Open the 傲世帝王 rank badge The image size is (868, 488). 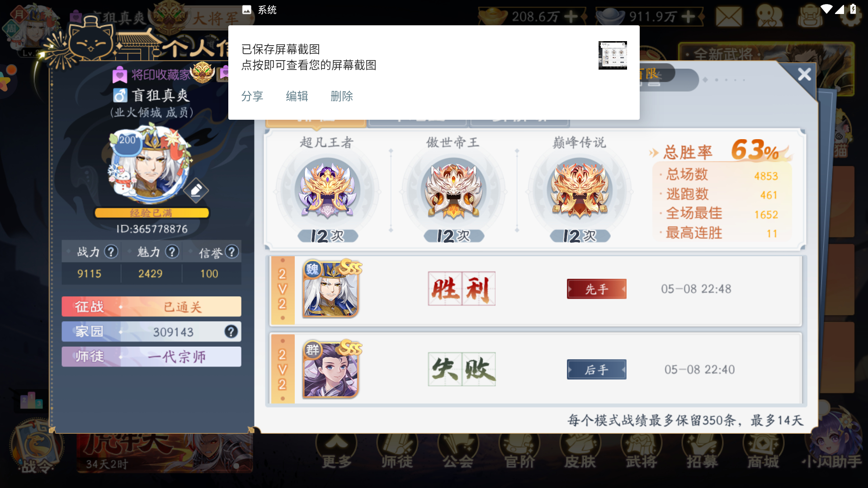click(453, 189)
